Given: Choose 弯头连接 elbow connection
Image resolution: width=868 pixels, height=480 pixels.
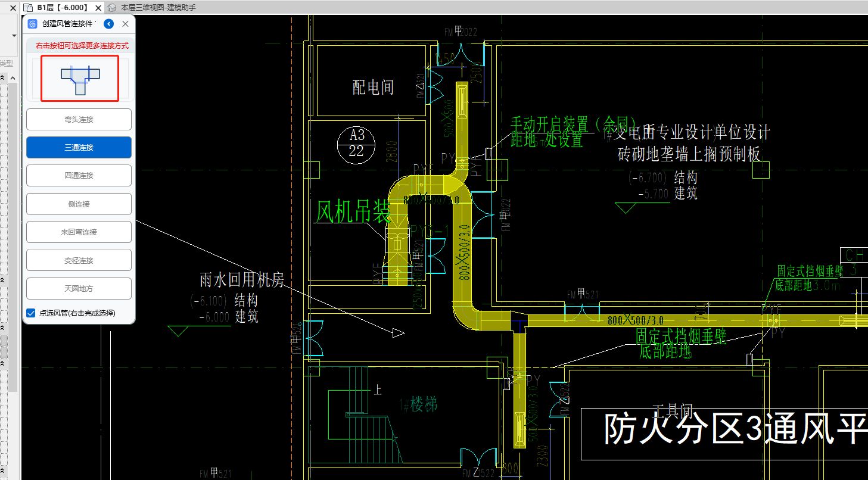Looking at the screenshot, I should click(x=79, y=119).
